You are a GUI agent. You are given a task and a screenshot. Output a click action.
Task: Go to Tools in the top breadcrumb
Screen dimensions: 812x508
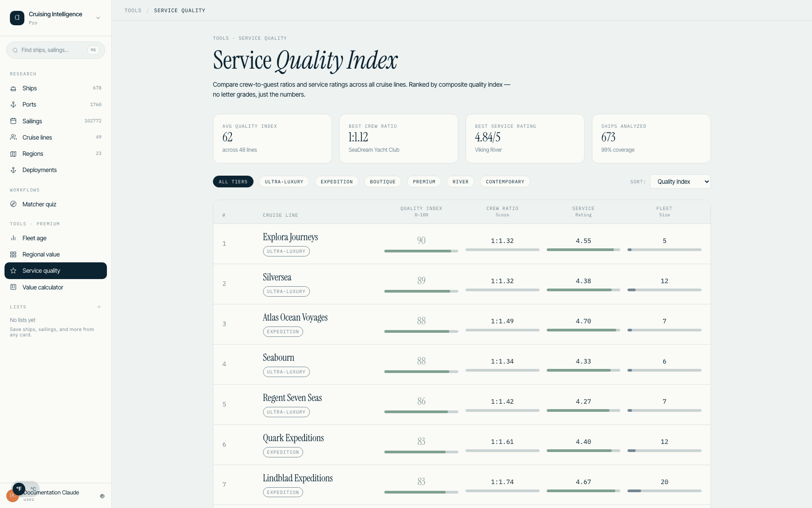[133, 10]
